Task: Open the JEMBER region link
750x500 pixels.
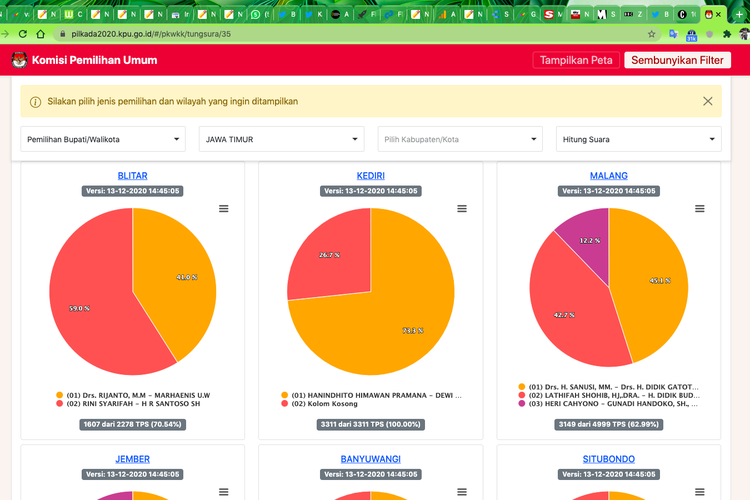Action: click(133, 459)
